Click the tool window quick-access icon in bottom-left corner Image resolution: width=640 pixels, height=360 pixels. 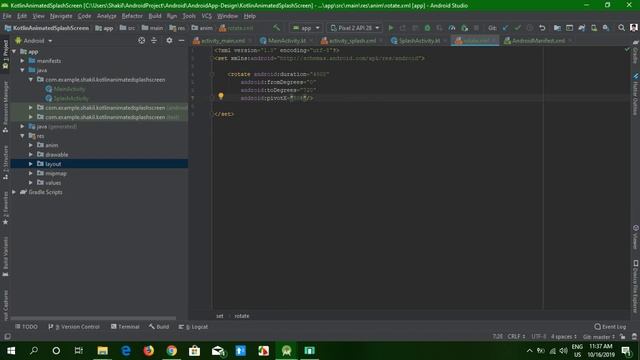pos(7,336)
